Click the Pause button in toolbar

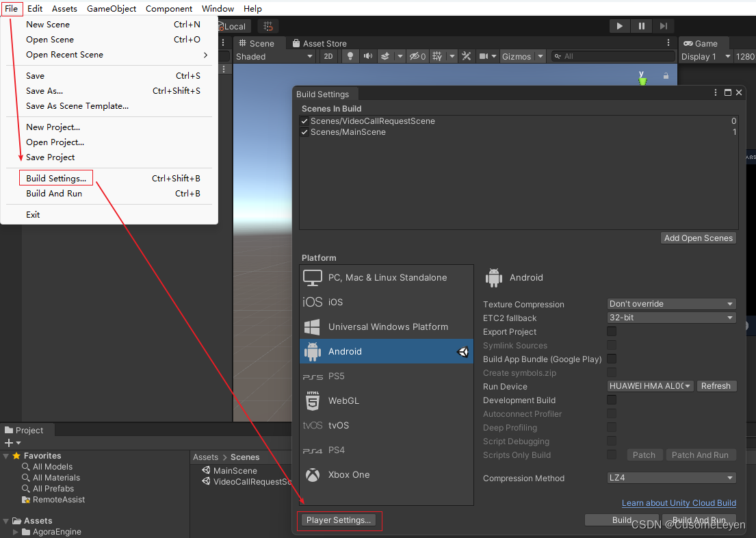point(641,26)
